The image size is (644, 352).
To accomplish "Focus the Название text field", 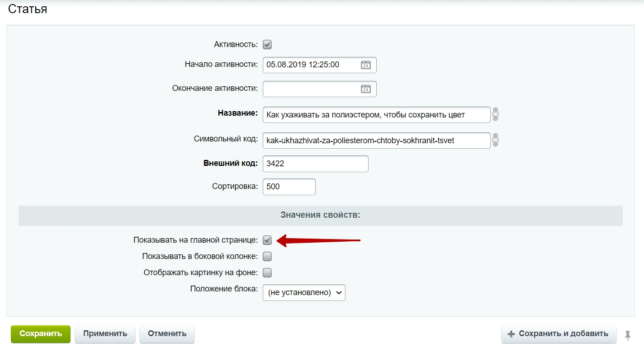I will point(376,115).
